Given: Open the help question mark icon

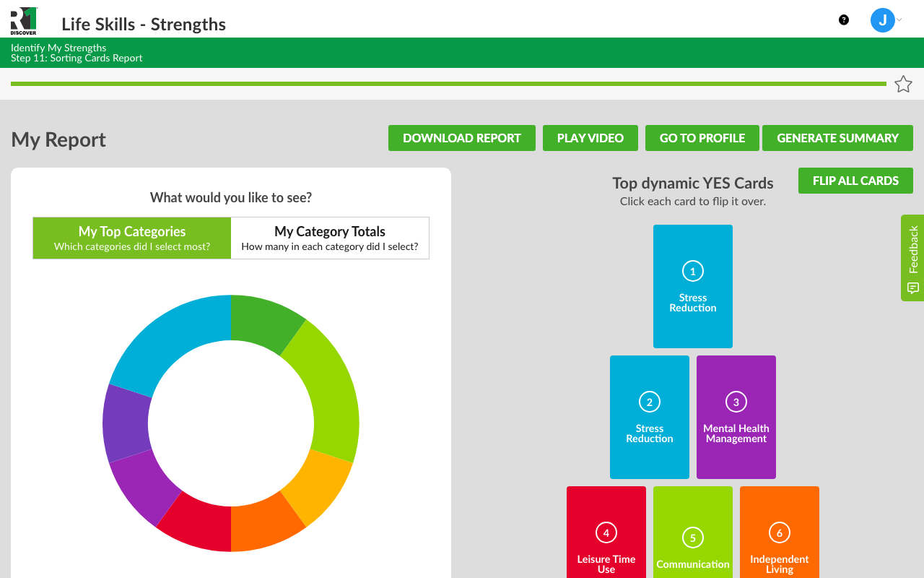Looking at the screenshot, I should point(844,20).
